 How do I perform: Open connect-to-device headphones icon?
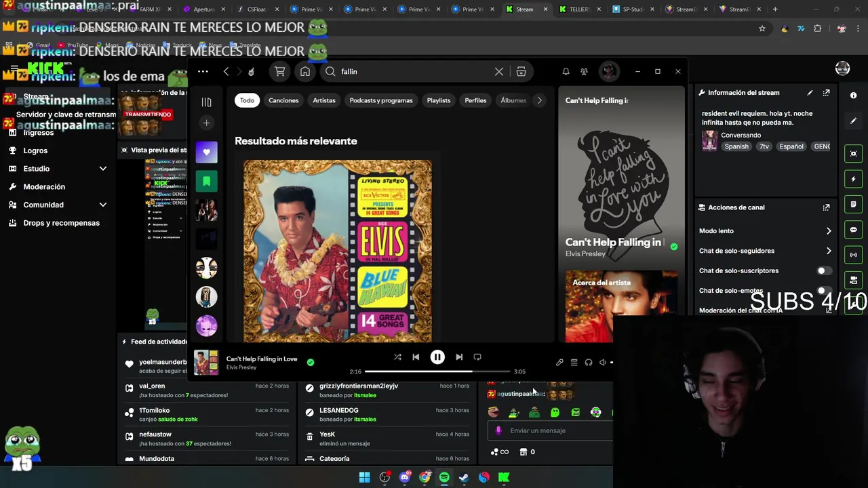589,363
